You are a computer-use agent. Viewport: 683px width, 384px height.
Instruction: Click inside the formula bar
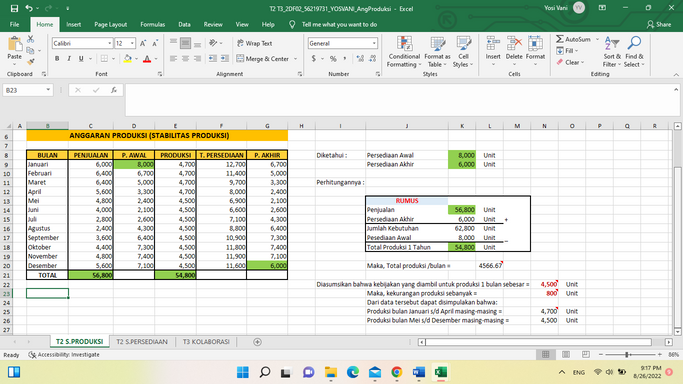point(398,100)
